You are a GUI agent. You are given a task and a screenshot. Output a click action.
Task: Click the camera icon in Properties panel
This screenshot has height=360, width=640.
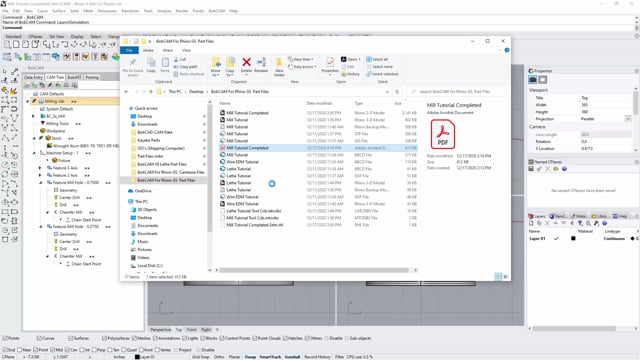point(533,80)
